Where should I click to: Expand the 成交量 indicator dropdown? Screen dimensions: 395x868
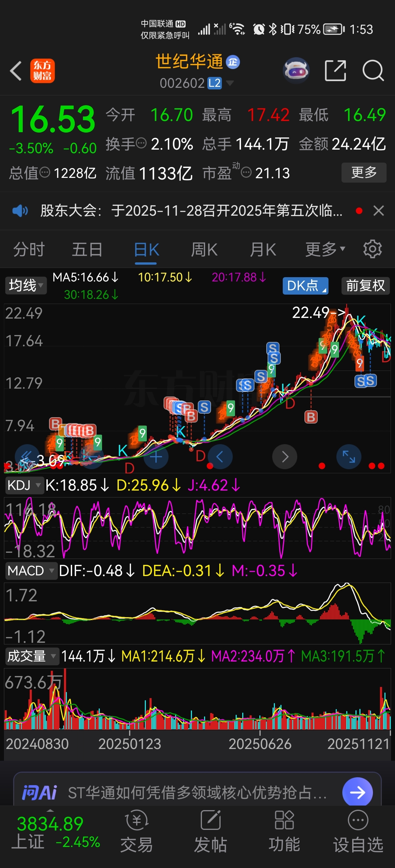(x=32, y=656)
